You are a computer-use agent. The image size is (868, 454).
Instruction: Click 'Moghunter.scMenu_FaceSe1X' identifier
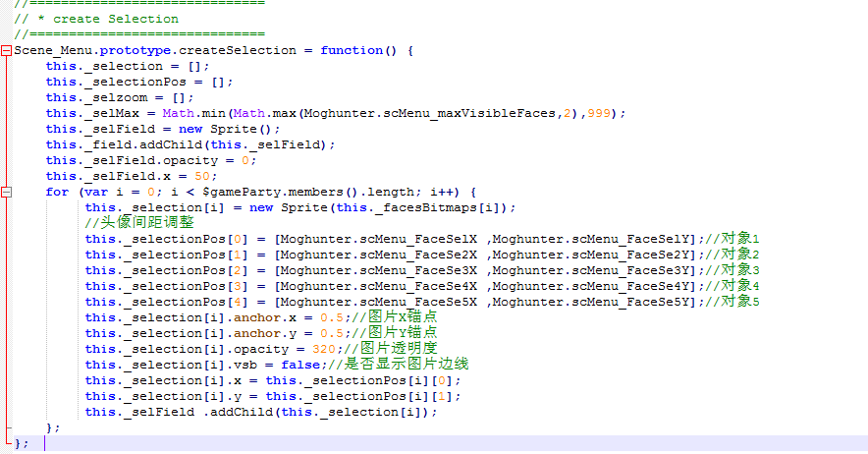pos(379,239)
